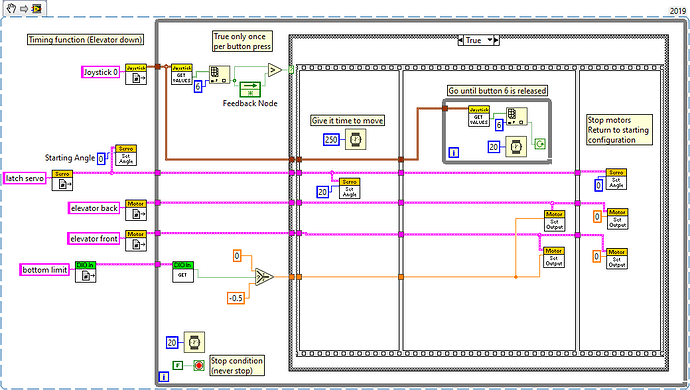Select DIO In RefNum Get beside bottom limit
Screen dimensions: 690x390
[85, 272]
